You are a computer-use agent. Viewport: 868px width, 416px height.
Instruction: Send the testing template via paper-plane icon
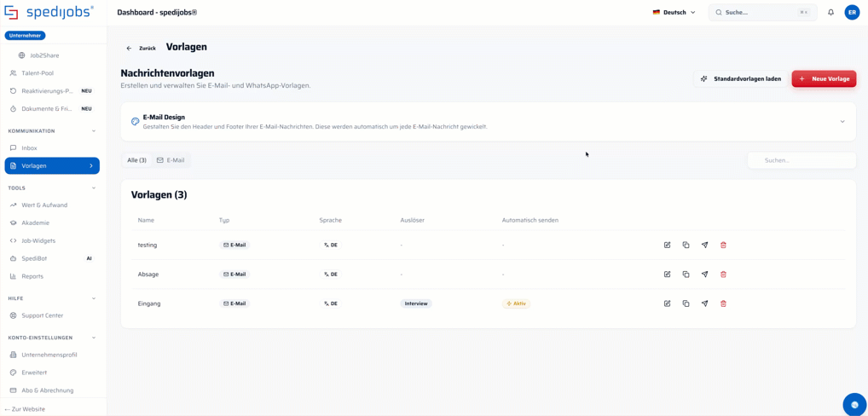point(704,245)
